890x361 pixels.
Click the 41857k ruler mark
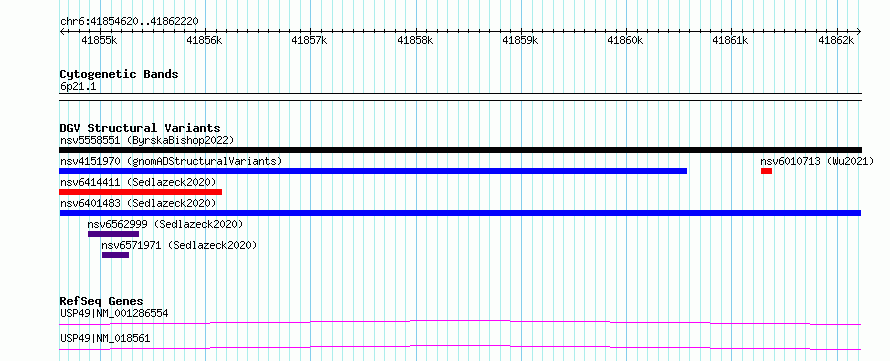[310, 40]
